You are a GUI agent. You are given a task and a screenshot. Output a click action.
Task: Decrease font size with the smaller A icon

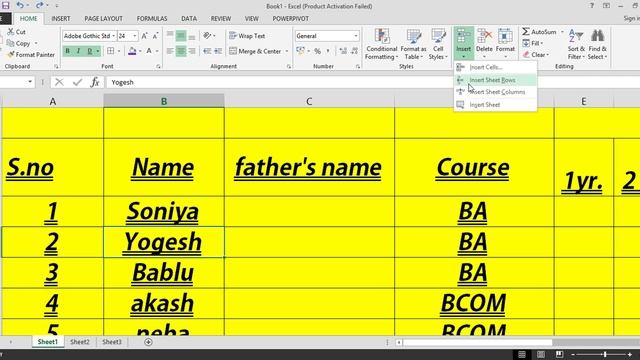point(155,36)
